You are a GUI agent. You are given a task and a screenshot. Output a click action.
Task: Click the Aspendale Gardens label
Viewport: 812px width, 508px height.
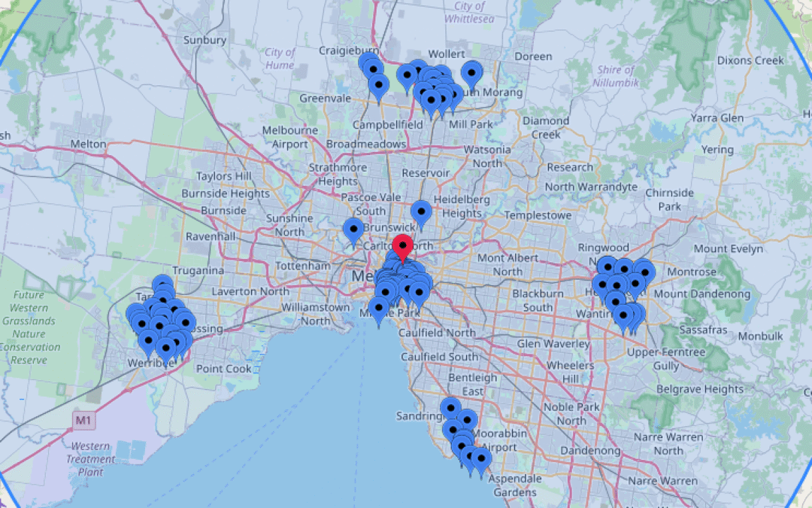coord(515,485)
